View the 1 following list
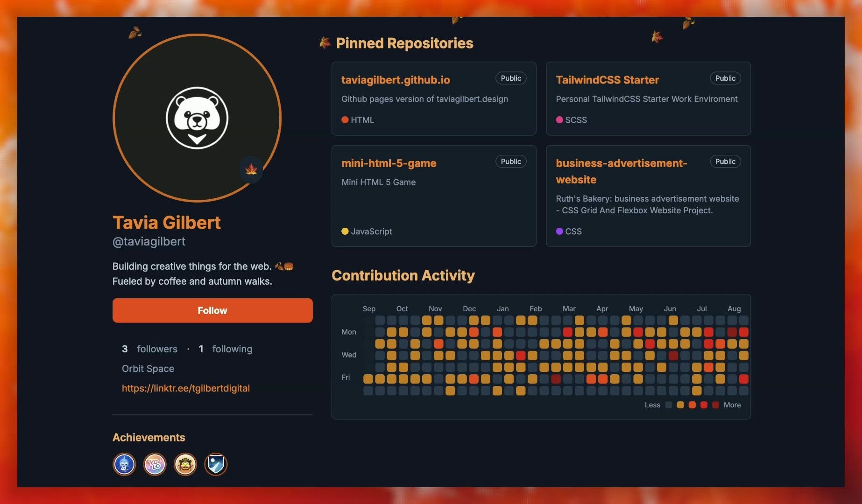Screen dimensions: 862x504 pos(226,349)
